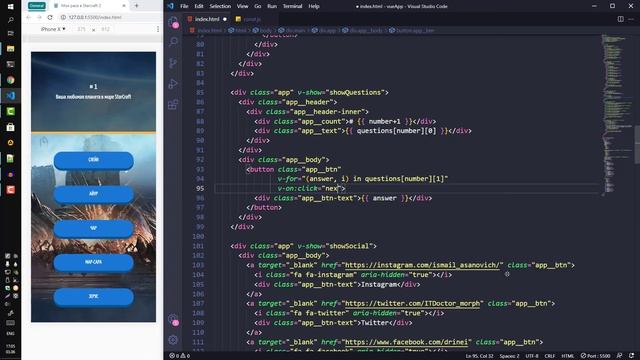
Task: Open the Run and Debug view
Action: [173, 84]
